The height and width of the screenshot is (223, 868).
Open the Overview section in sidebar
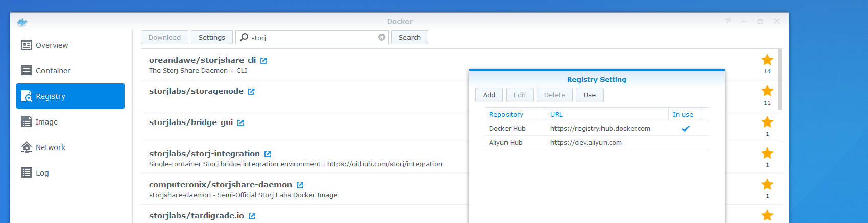tap(70, 45)
